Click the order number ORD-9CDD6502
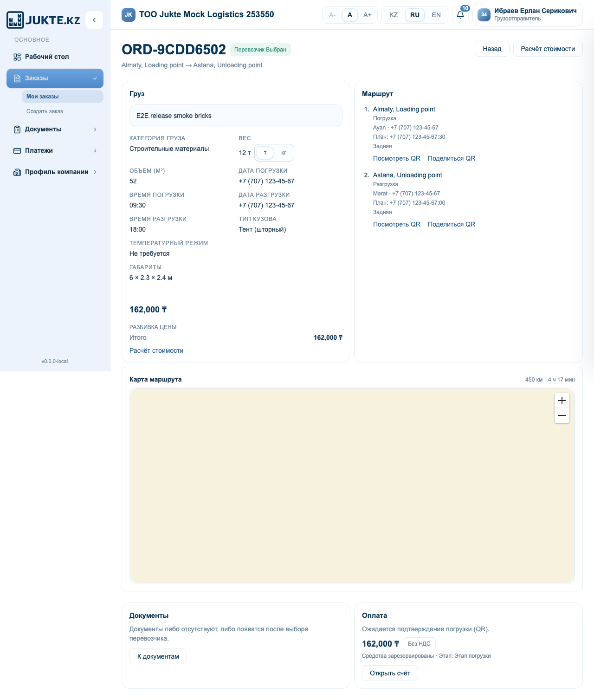594x700 pixels. pos(174,49)
